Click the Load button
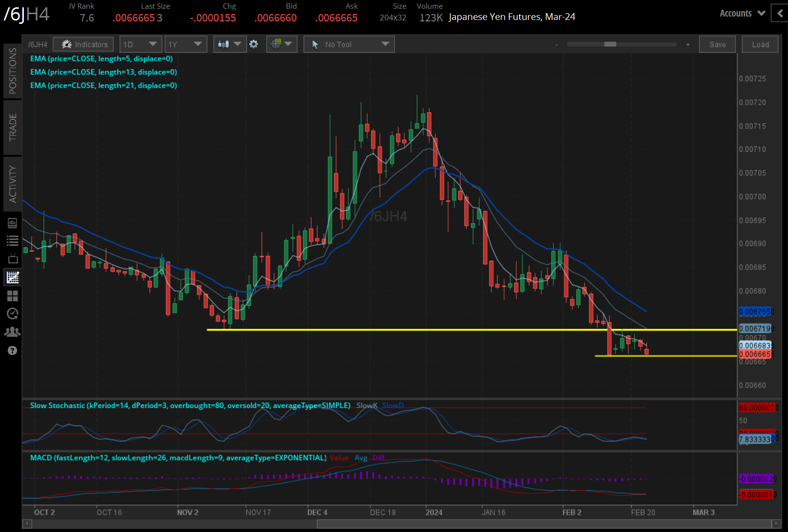 pos(760,44)
